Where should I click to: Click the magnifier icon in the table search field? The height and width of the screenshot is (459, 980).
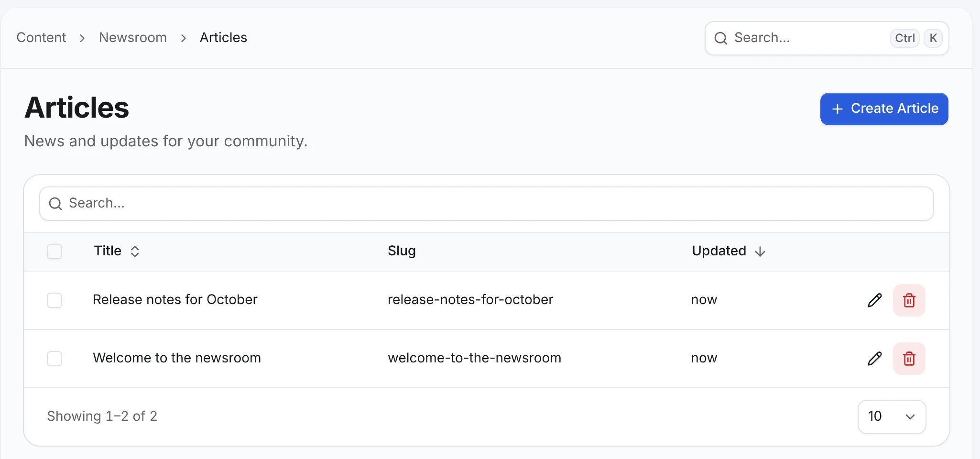[55, 204]
